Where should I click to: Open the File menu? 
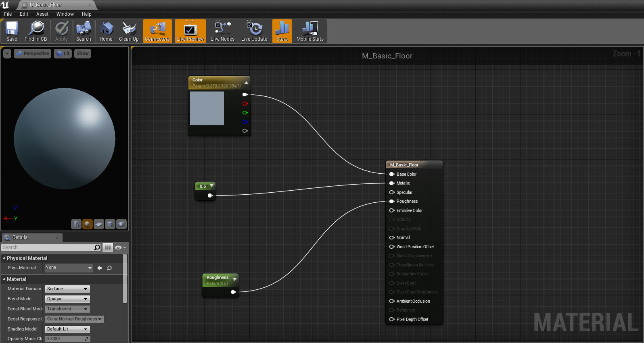coord(8,14)
